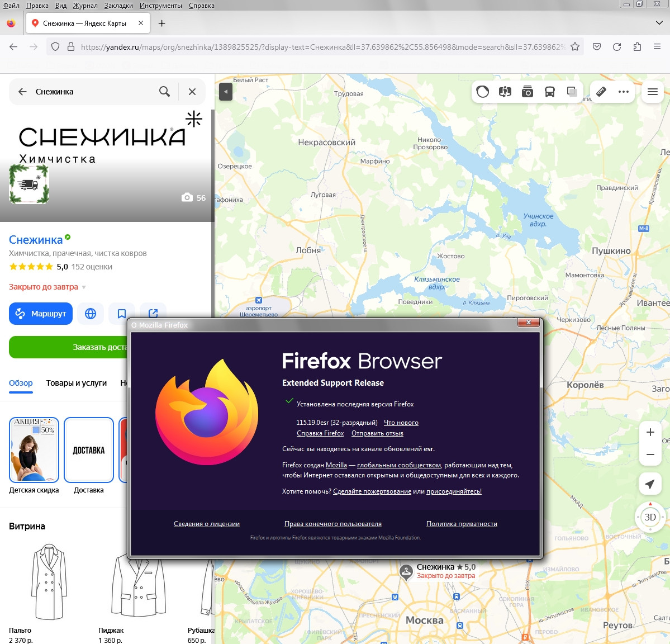Zoom in the map with plus button

pyautogui.click(x=650, y=432)
